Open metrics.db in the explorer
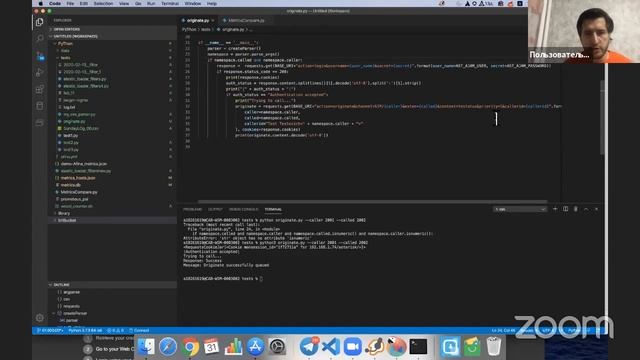This screenshot has width=640, height=360. (x=113, y=185)
